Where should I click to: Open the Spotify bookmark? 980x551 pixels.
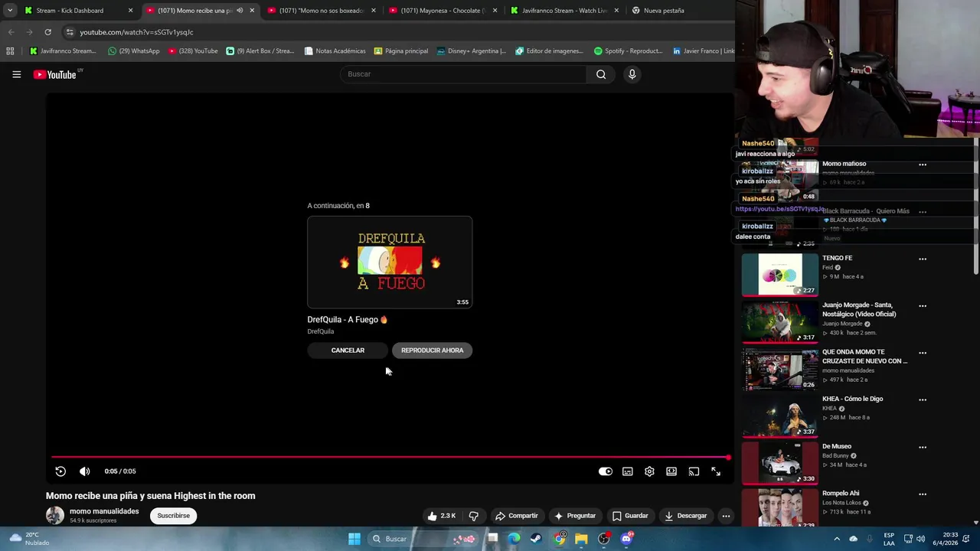628,51
